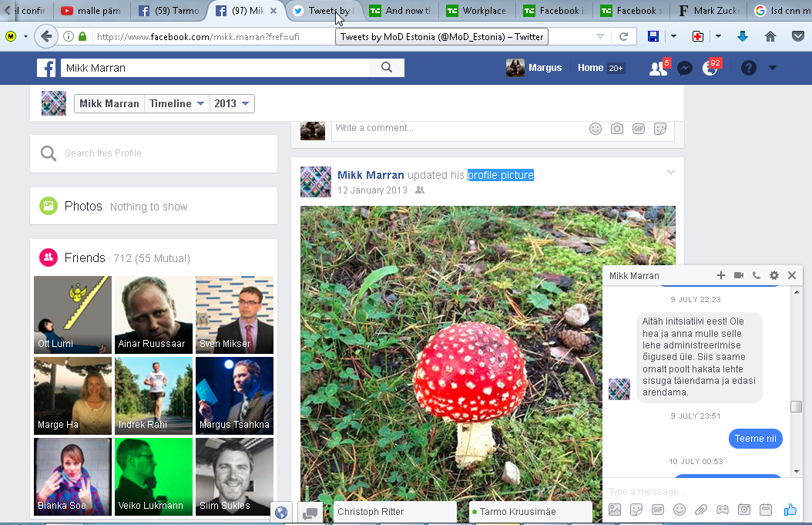812x525 pixels.
Task: Open Ainar Ruussaar friend thumbnail
Action: (x=153, y=315)
